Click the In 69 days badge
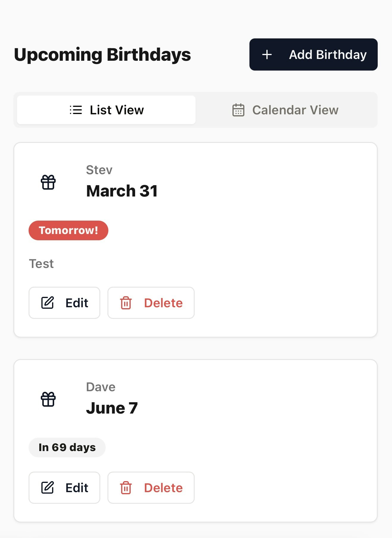This screenshot has width=392, height=538. click(67, 447)
